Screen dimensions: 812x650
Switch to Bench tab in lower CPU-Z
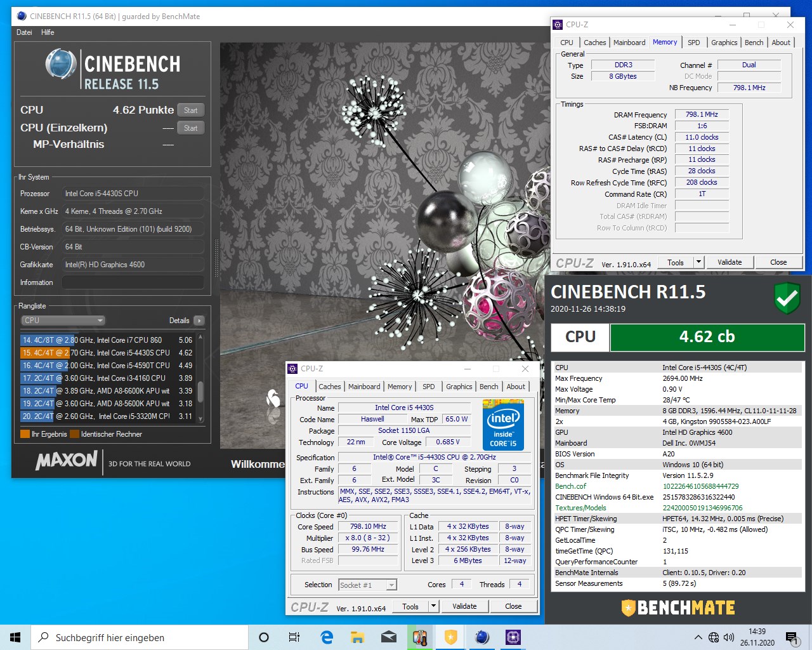[488, 387]
